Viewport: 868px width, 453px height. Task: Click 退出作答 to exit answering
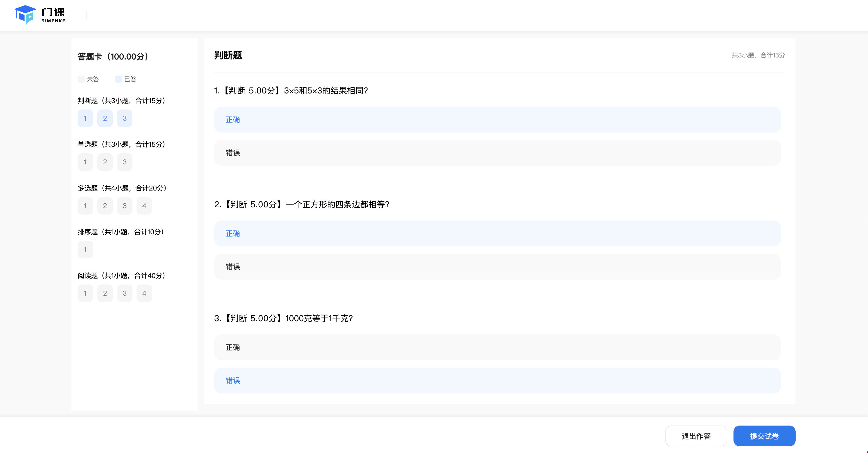tap(696, 436)
